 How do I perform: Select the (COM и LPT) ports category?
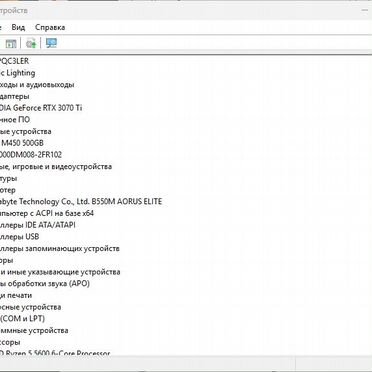coord(22,319)
